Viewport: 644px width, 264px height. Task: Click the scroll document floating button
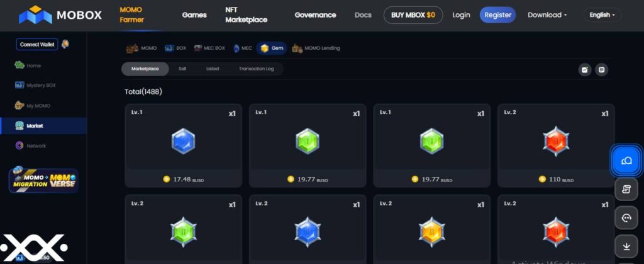tap(626, 189)
